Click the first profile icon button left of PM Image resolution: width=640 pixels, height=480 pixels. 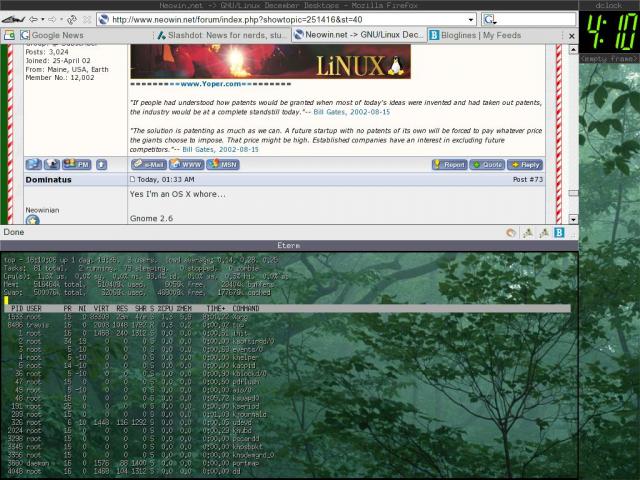pyautogui.click(x=33, y=164)
